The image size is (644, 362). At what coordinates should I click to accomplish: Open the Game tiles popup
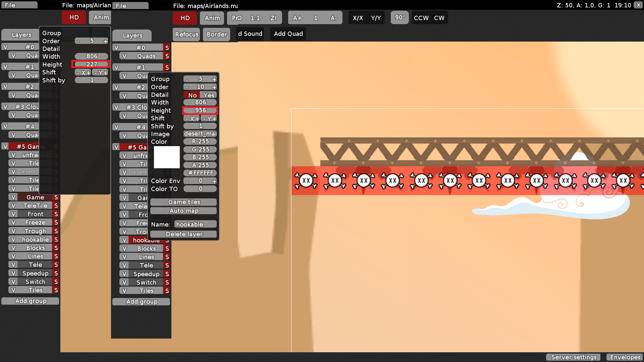(183, 202)
